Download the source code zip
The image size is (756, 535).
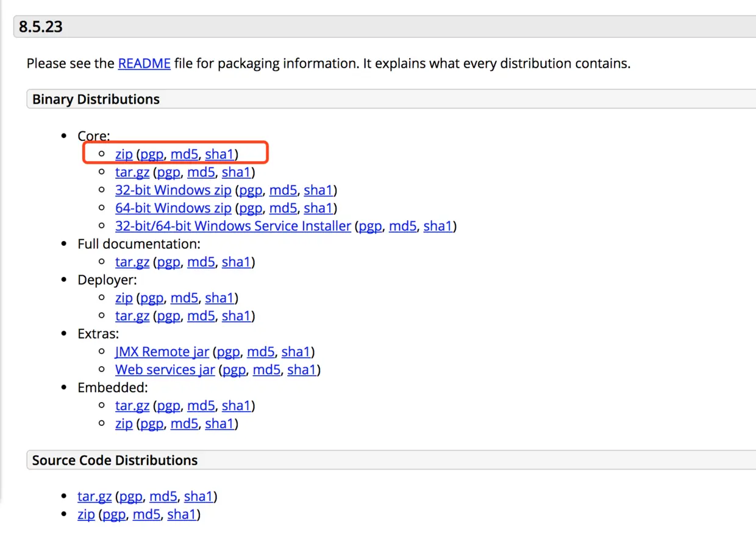(86, 514)
